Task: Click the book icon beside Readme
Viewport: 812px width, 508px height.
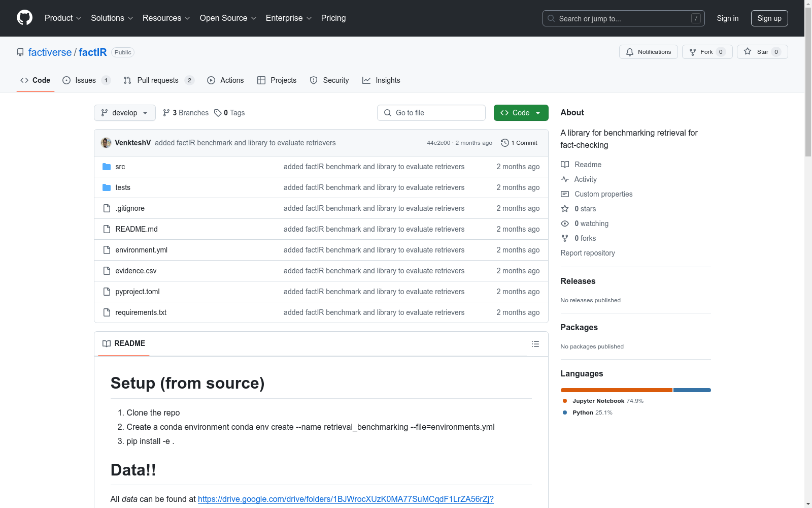Action: 565,165
